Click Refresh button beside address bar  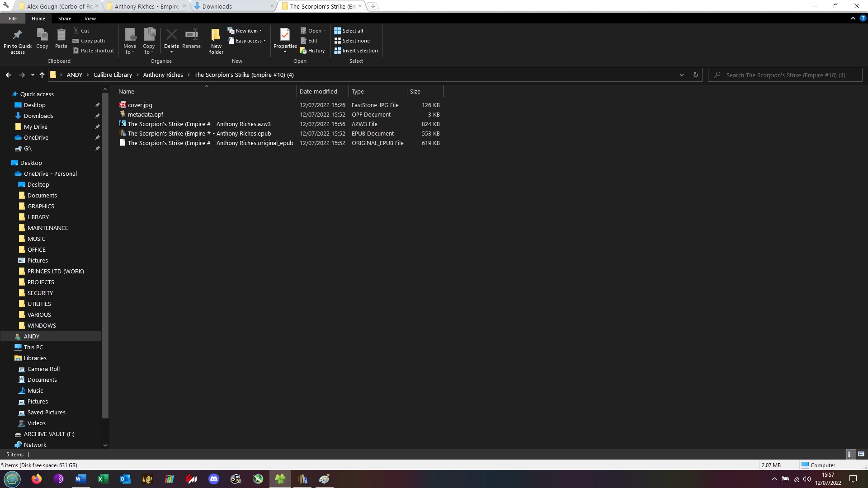(695, 75)
